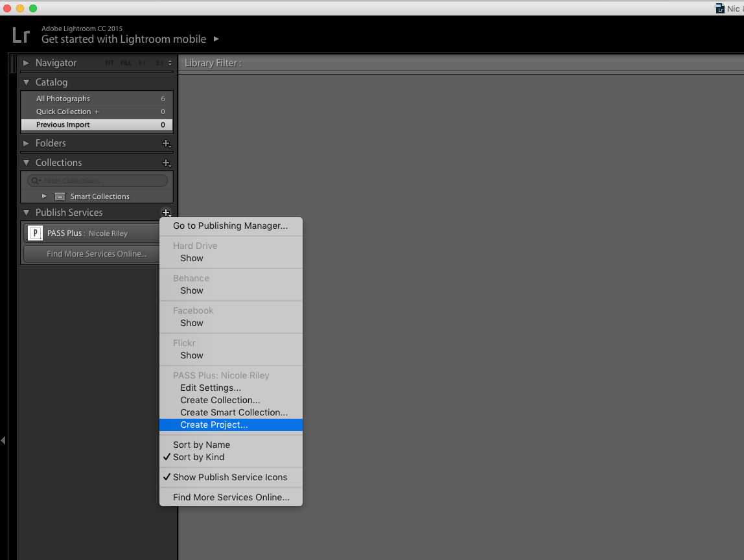Viewport: 744px width, 560px height.
Task: Add a folder with Folders plus icon
Action: 167,143
